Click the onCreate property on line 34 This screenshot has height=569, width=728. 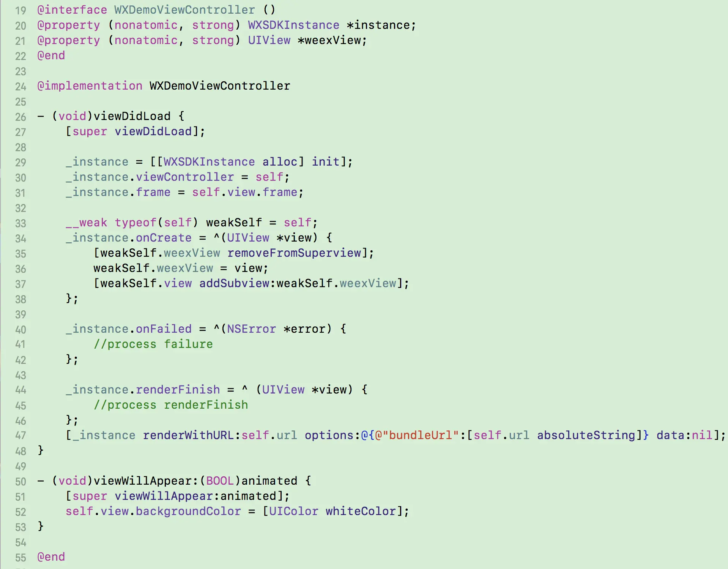click(164, 238)
